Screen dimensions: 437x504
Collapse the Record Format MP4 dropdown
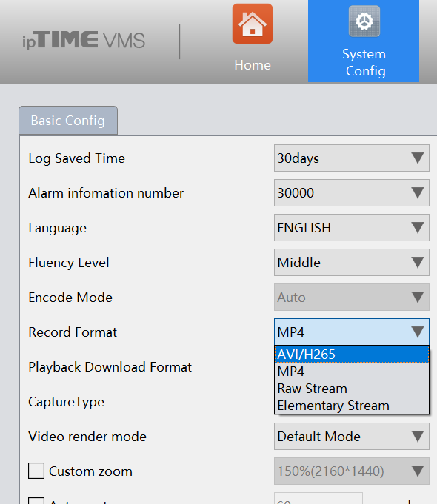point(352,332)
